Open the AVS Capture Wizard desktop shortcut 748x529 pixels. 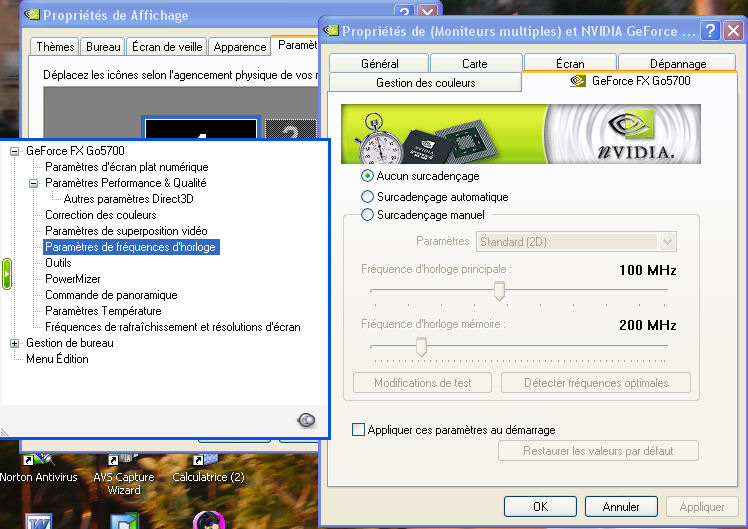[124, 476]
